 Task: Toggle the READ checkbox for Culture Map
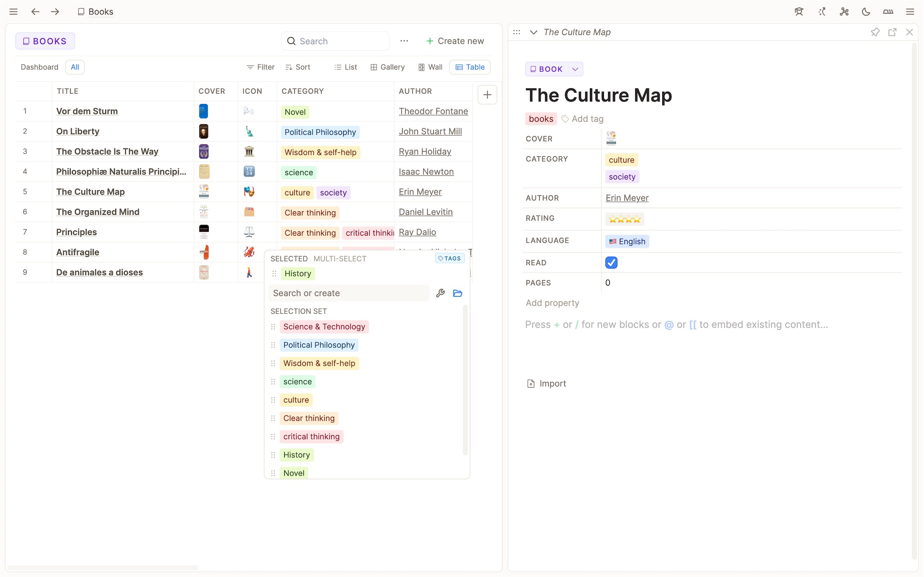click(x=611, y=262)
